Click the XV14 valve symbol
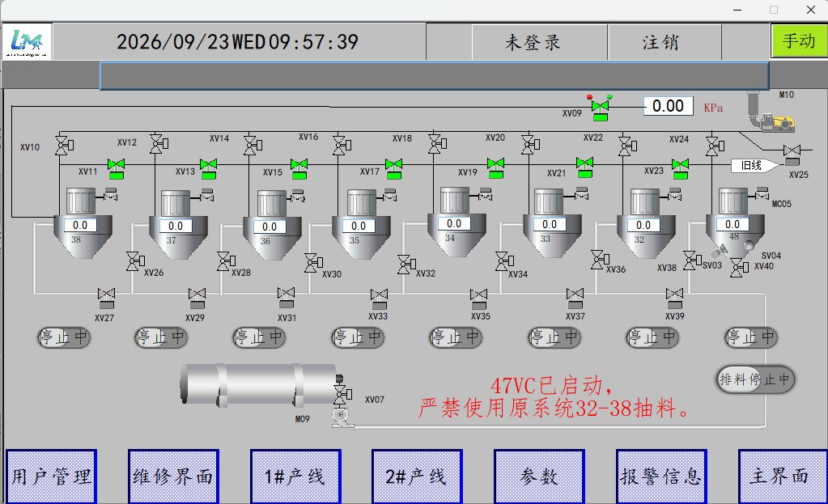 253,145
